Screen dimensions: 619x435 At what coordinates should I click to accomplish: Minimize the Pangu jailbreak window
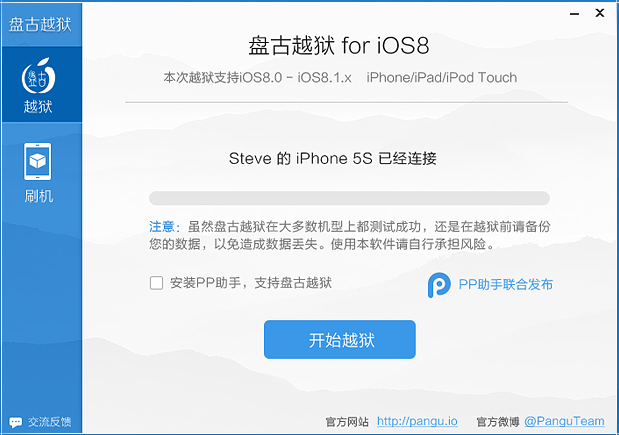pyautogui.click(x=574, y=14)
